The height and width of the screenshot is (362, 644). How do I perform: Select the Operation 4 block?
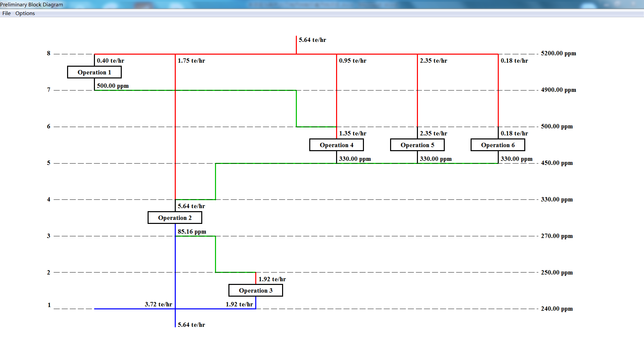(336, 145)
